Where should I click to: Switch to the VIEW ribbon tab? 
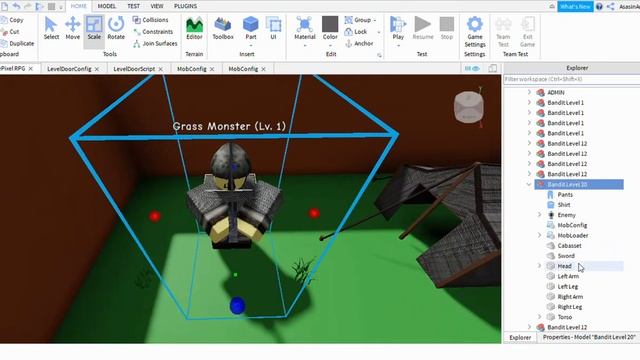(x=157, y=6)
